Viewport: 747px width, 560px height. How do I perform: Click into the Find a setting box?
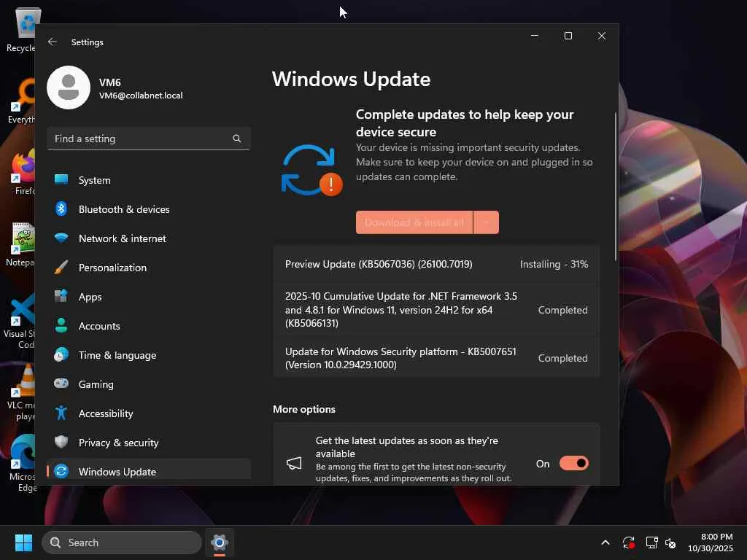click(x=149, y=139)
